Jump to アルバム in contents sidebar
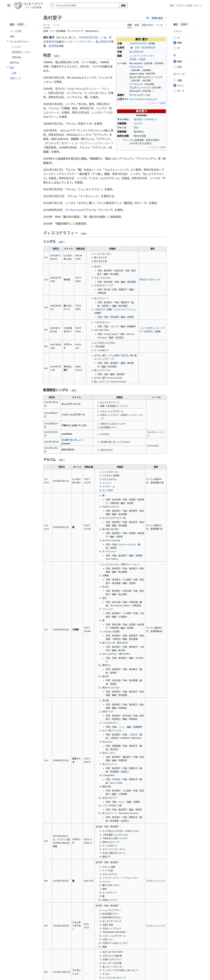Viewport: 210px width, 980px height. pyautogui.click(x=16, y=57)
